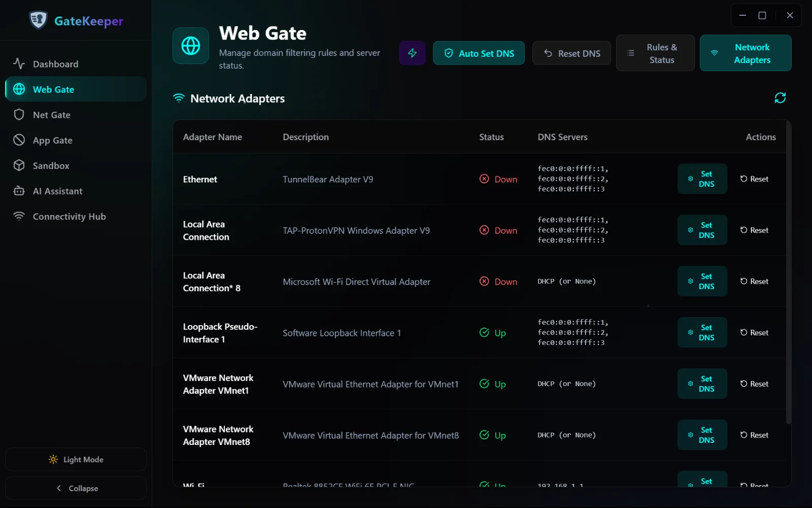
Task: Click the Down status icon for Ethernet
Action: 484,179
